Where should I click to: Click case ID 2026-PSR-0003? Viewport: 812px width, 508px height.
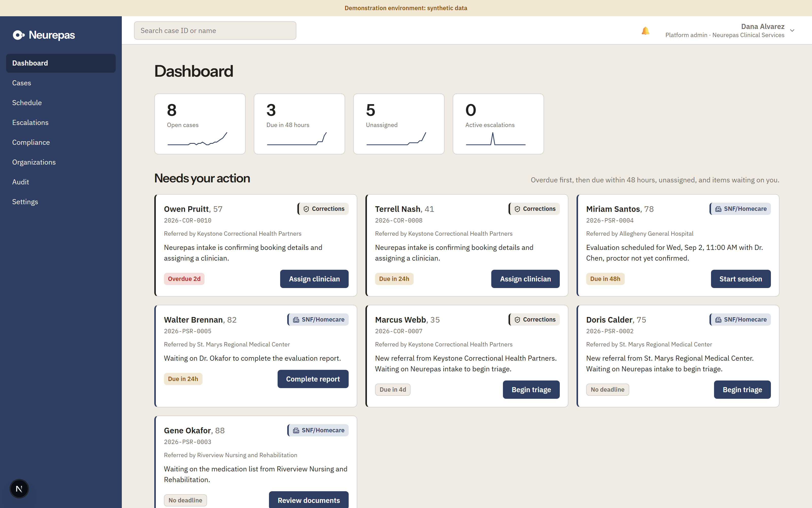point(188,442)
